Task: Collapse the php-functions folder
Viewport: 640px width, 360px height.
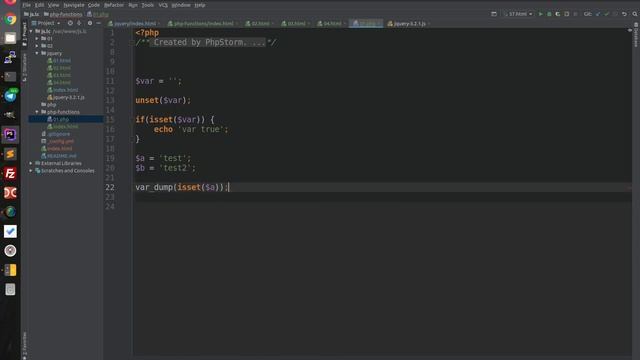Action: pyautogui.click(x=37, y=112)
